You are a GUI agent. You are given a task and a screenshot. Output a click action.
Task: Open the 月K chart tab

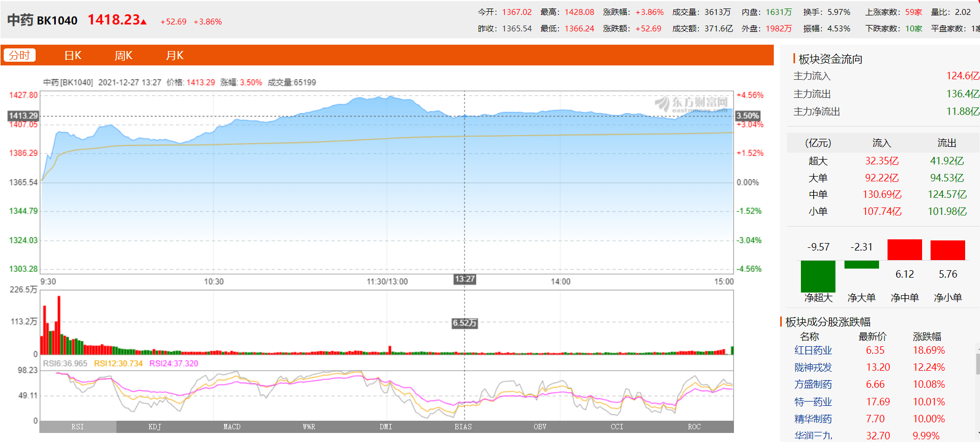[174, 55]
